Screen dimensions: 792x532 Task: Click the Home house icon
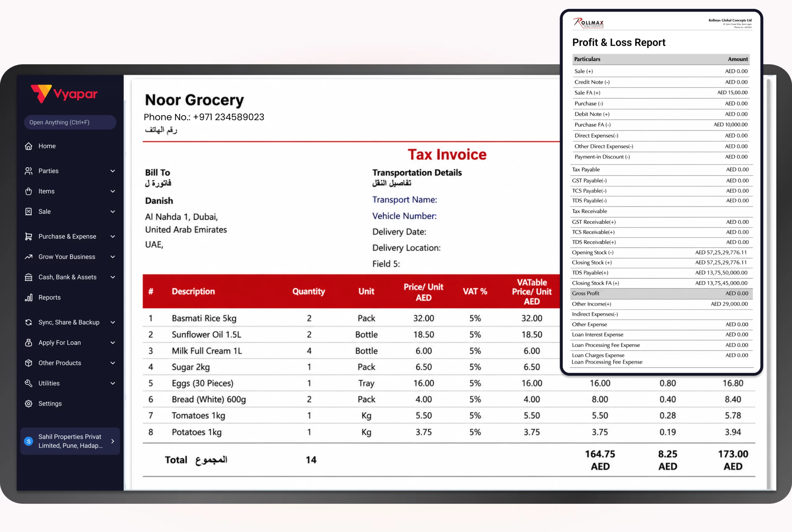click(28, 146)
